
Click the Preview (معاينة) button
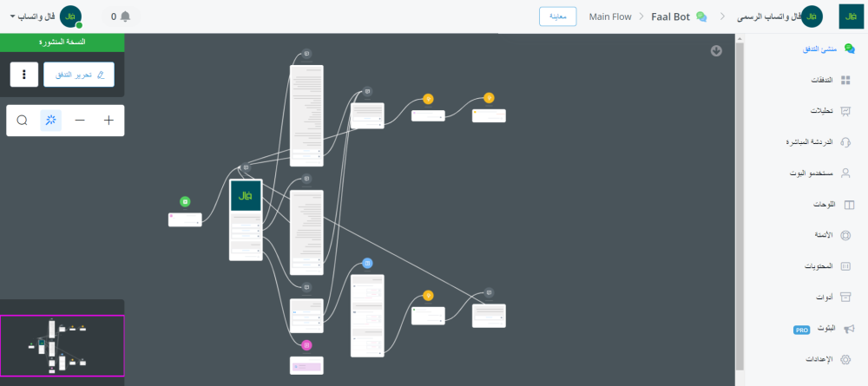[558, 16]
